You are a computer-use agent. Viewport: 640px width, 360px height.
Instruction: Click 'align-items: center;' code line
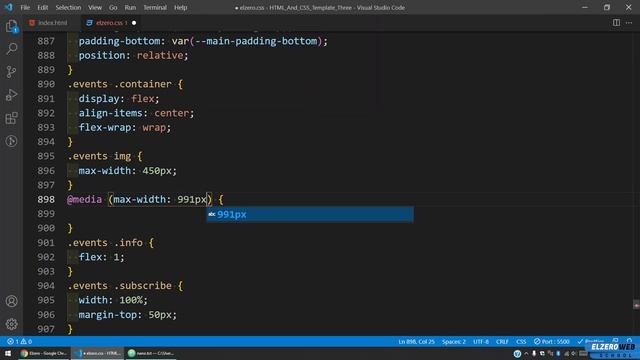pos(136,113)
